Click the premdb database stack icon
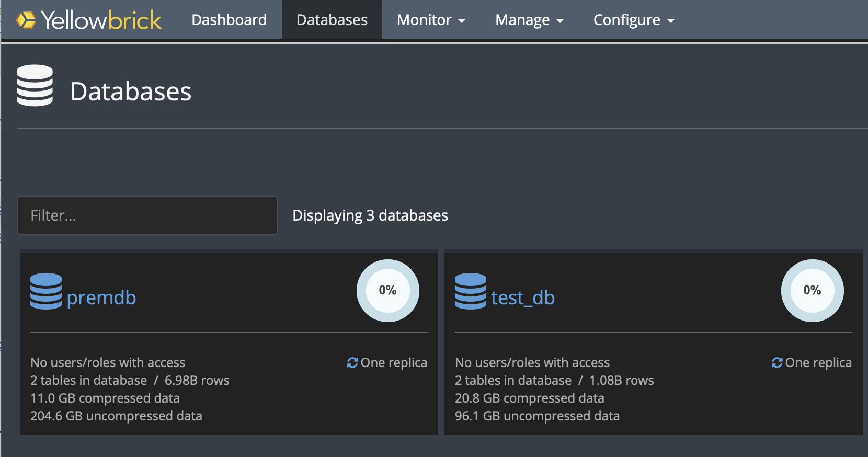This screenshot has width=868, height=457. [x=46, y=291]
